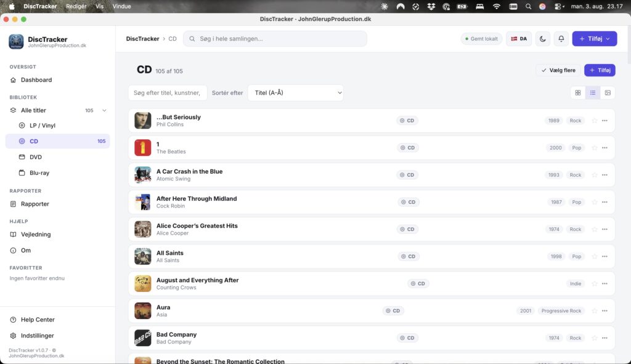
Task: Star After Here Through Midland
Action: point(595,202)
